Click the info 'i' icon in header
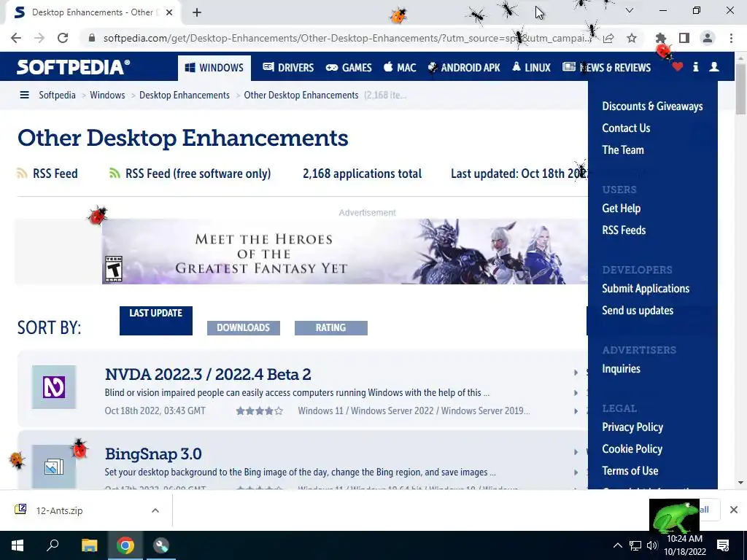Viewport: 747px width, 560px height. coord(695,67)
